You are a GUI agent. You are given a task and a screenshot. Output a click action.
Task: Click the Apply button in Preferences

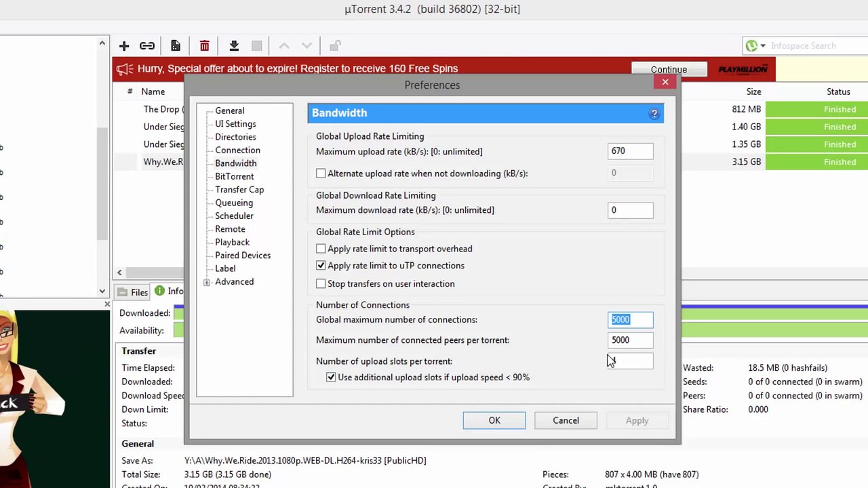click(637, 420)
